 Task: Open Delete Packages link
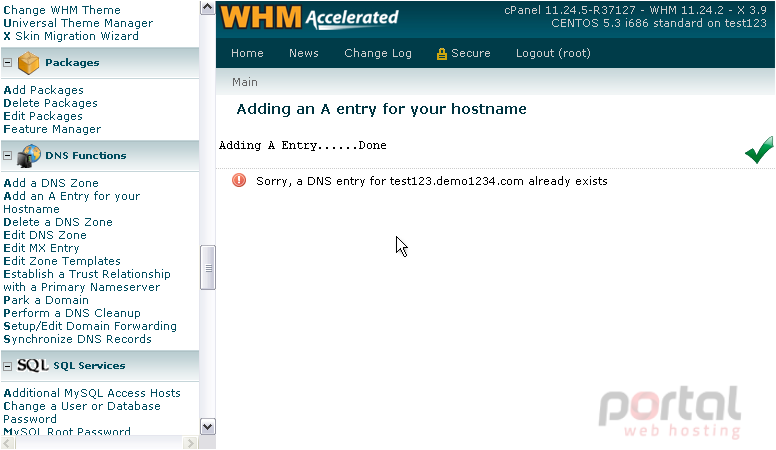click(50, 103)
